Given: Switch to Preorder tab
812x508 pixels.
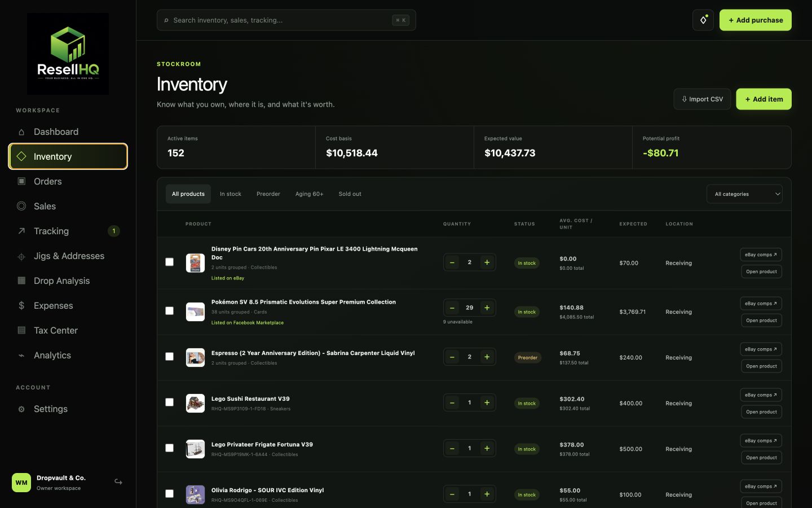Looking at the screenshot, I should coord(268,194).
